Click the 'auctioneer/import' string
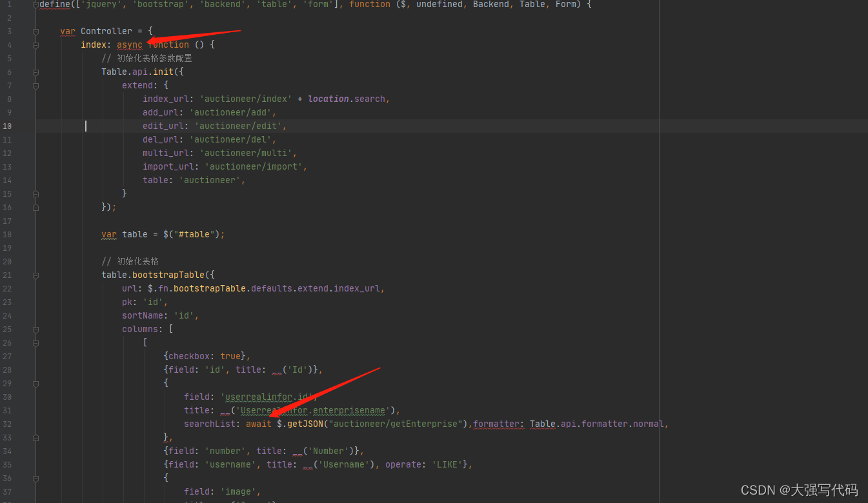Image resolution: width=868 pixels, height=503 pixels. pyautogui.click(x=254, y=166)
